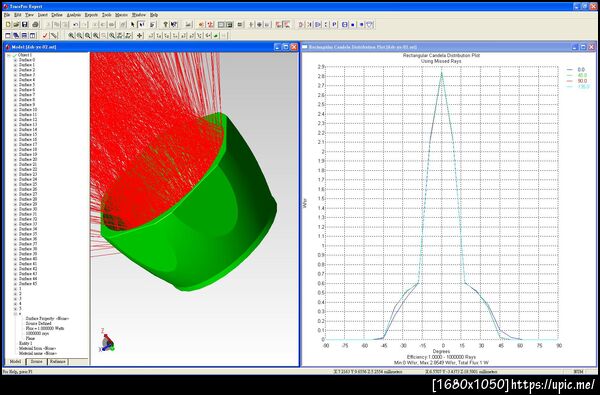Expand tree node labeled 5
The width and height of the screenshot is (600, 395).
(15, 309)
